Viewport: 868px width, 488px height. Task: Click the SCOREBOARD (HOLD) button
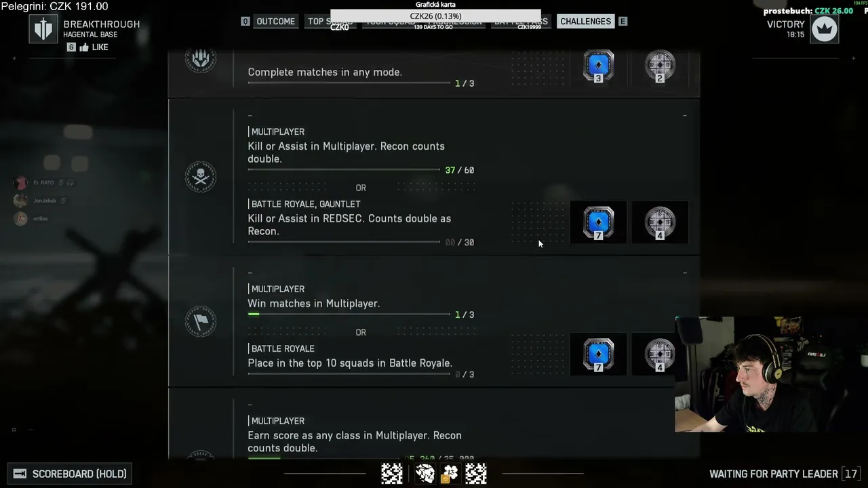(69, 474)
